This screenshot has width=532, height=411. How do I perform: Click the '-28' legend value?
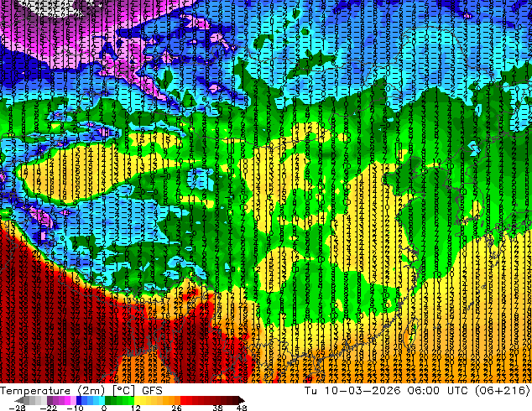(17, 408)
